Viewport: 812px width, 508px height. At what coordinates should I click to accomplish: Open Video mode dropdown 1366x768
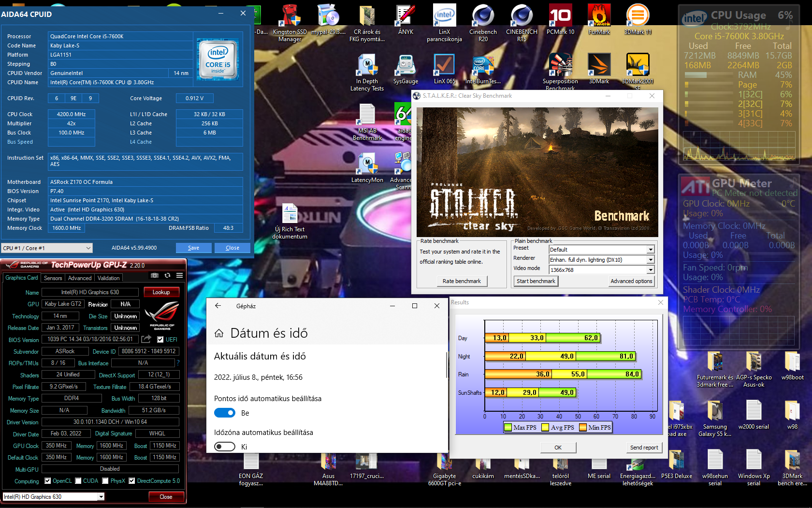coord(601,270)
